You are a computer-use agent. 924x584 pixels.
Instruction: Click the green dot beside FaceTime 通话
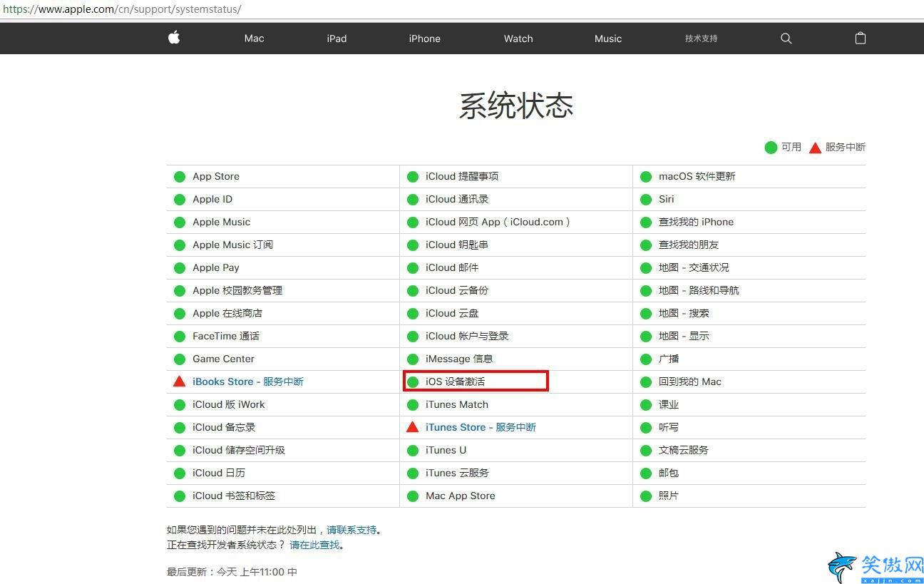[x=180, y=336]
